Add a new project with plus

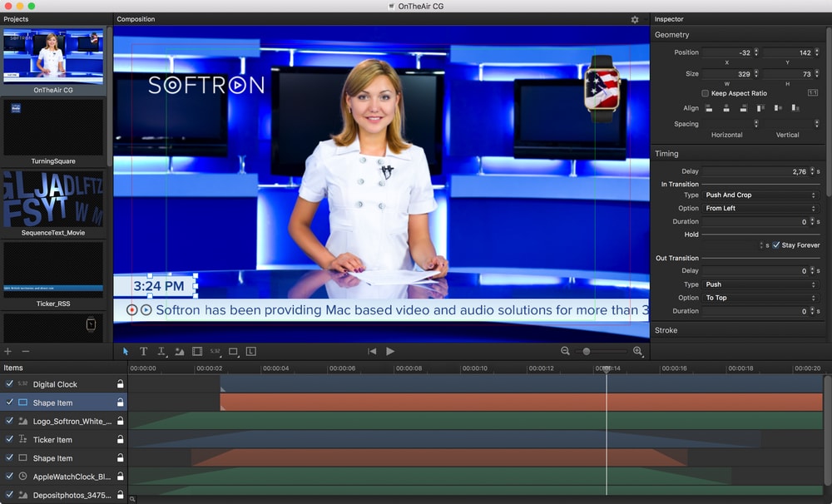8,351
